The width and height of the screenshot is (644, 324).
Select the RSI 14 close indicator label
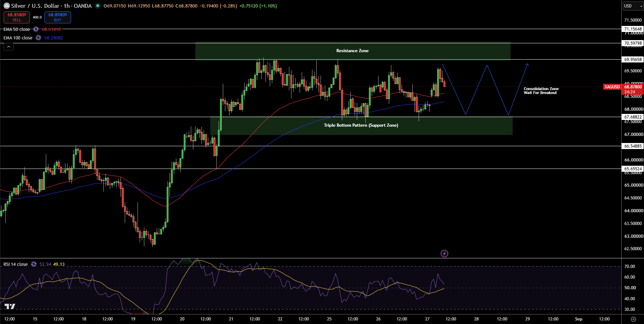click(x=16, y=264)
